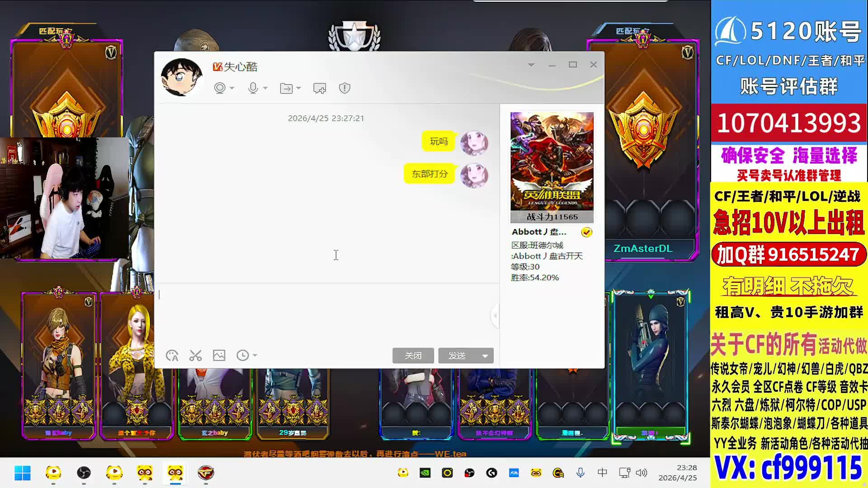Viewport: 868px width, 488px height.
Task: Expand the video call options arrow
Action: coord(232,88)
